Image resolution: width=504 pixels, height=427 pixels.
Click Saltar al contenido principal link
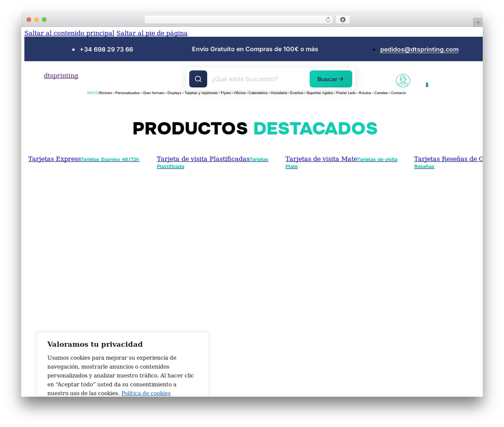[x=69, y=33]
